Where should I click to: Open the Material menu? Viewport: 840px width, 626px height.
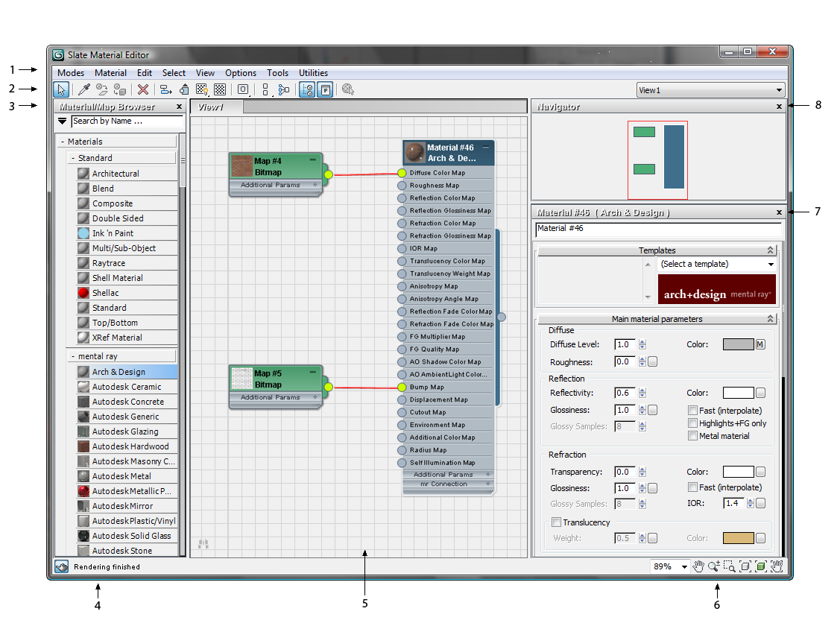(x=110, y=73)
